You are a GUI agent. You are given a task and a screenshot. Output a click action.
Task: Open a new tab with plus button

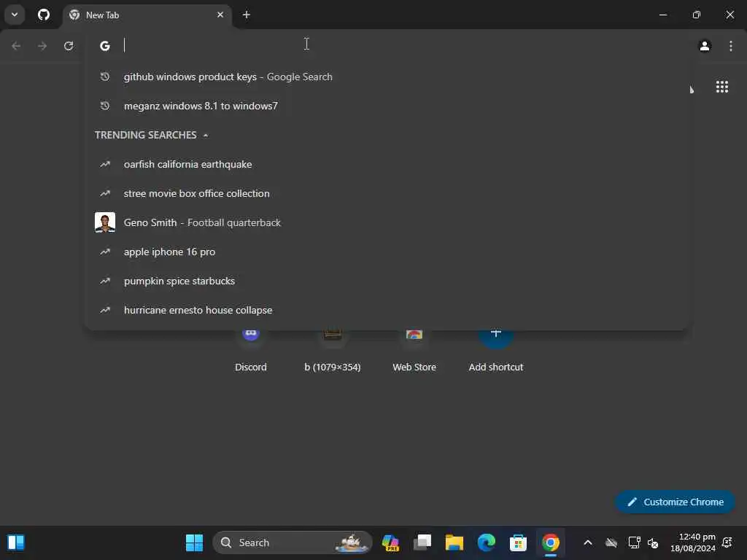[x=247, y=15]
